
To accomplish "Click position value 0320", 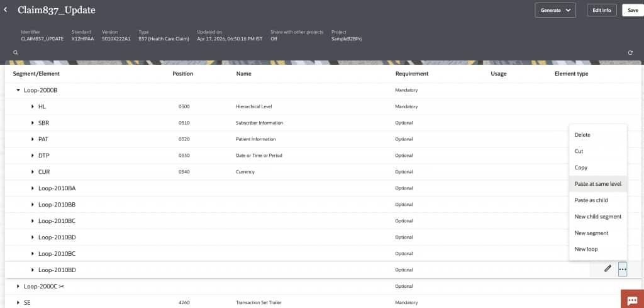I will [x=184, y=139].
